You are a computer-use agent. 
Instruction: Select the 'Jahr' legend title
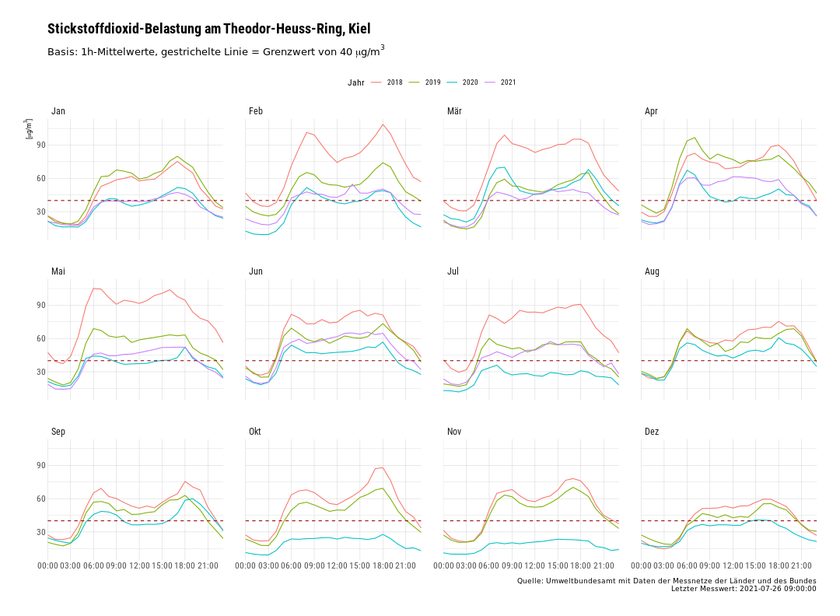pyautogui.click(x=356, y=82)
